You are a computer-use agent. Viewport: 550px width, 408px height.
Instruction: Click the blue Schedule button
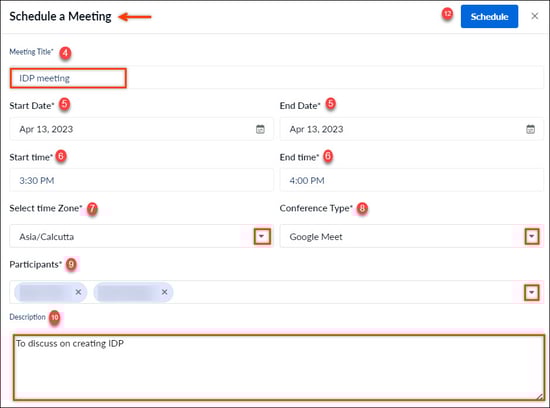(x=489, y=16)
